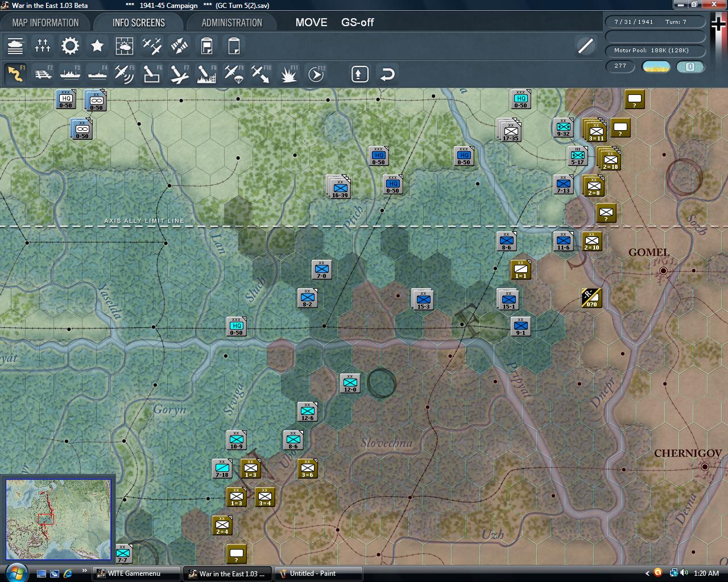Viewport: 728px width, 582px height.
Task: Click the MOVE mode label
Action: [311, 23]
